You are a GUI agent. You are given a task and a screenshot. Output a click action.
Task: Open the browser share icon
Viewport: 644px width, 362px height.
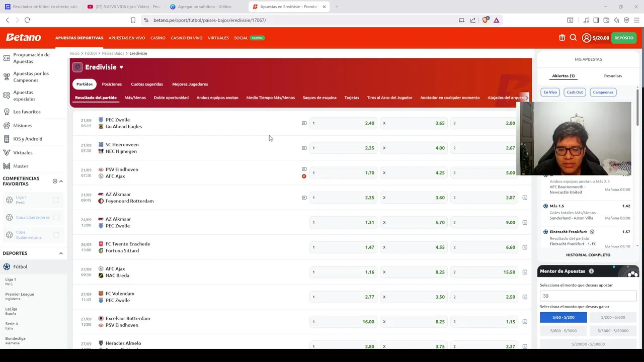(x=473, y=20)
